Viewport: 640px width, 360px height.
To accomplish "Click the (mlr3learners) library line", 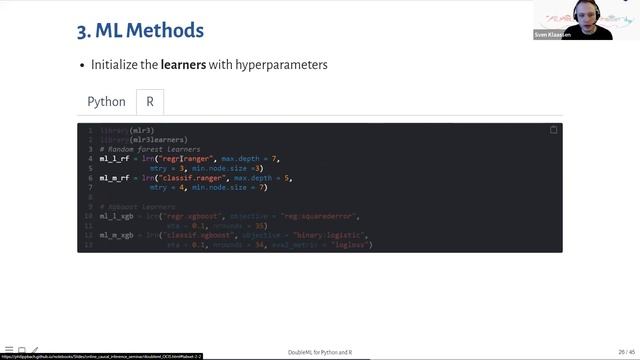I will coord(144,140).
